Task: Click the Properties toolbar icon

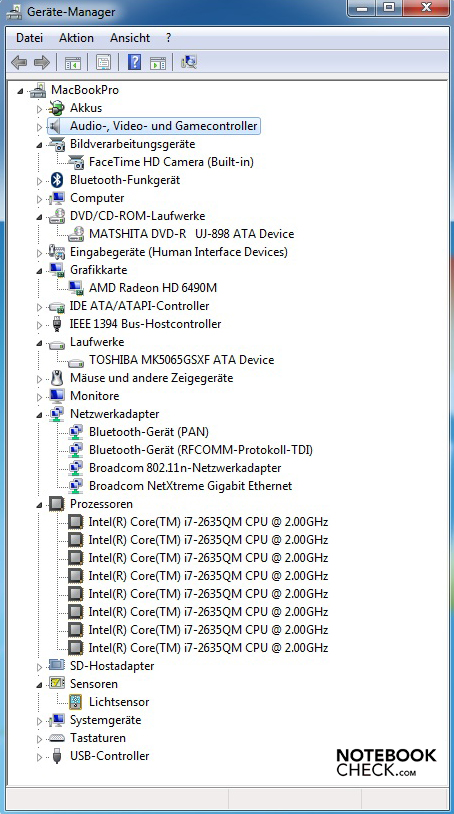Action: point(103,63)
